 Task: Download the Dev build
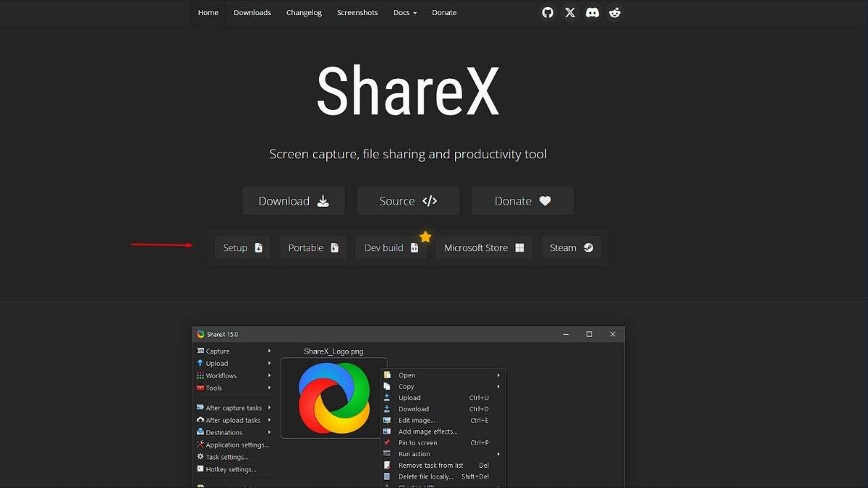pyautogui.click(x=391, y=248)
